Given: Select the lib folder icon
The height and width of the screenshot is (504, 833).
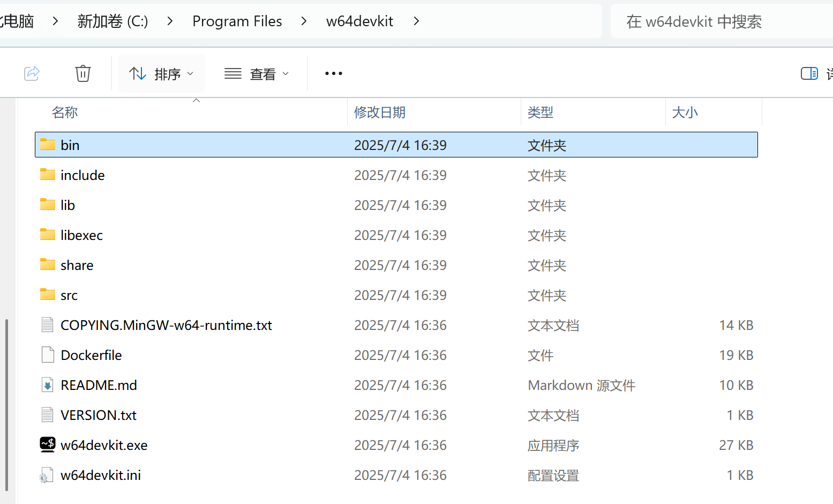Looking at the screenshot, I should click(x=48, y=205).
